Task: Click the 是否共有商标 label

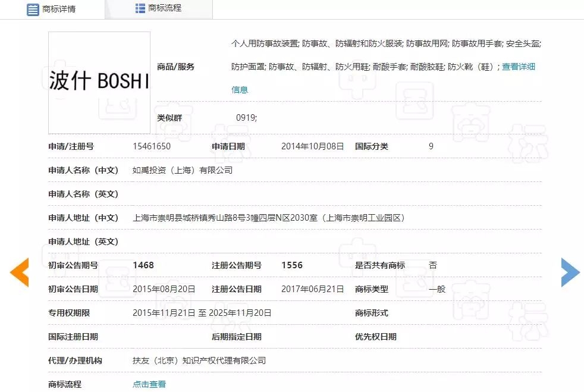Action: tap(380, 265)
